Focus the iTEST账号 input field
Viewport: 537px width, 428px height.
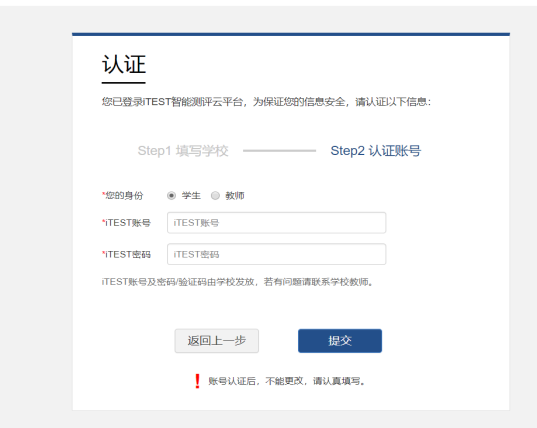click(276, 223)
